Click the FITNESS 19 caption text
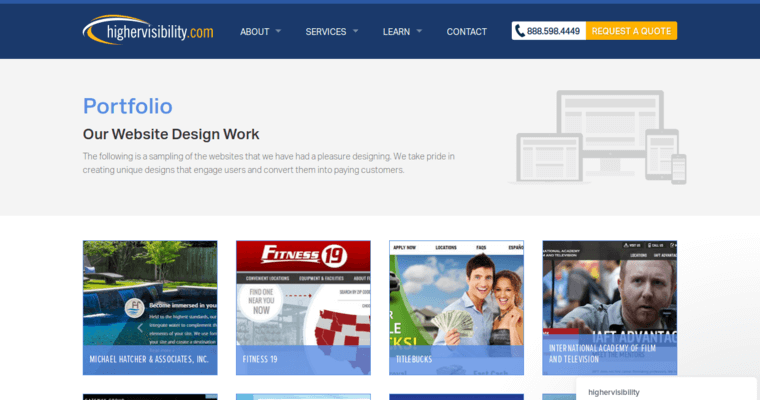 pos(260,359)
